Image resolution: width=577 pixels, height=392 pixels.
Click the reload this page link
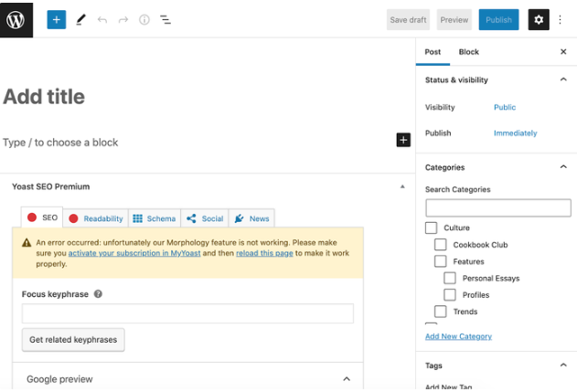coord(264,253)
